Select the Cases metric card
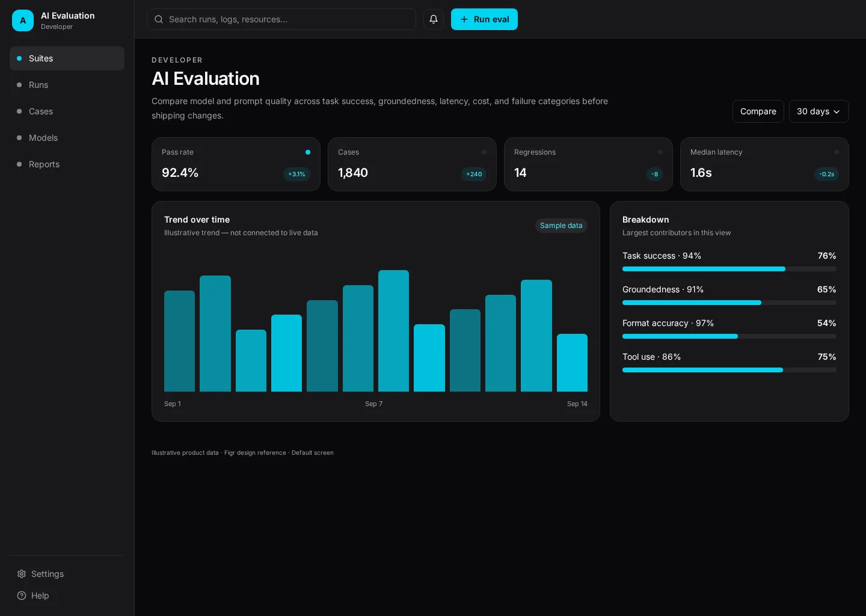Image resolution: width=866 pixels, height=616 pixels. point(412,164)
